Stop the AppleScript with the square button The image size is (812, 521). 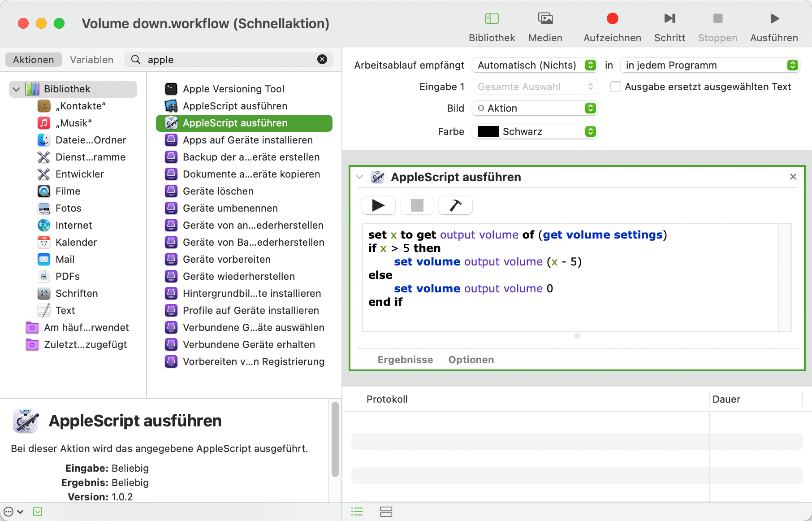(417, 205)
